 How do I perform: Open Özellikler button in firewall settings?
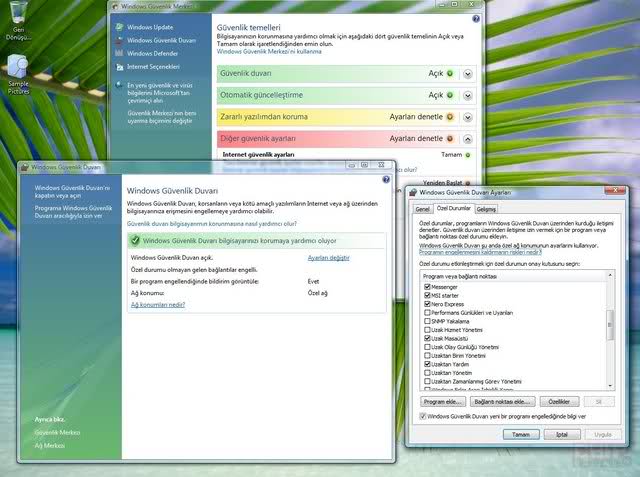pyautogui.click(x=559, y=402)
